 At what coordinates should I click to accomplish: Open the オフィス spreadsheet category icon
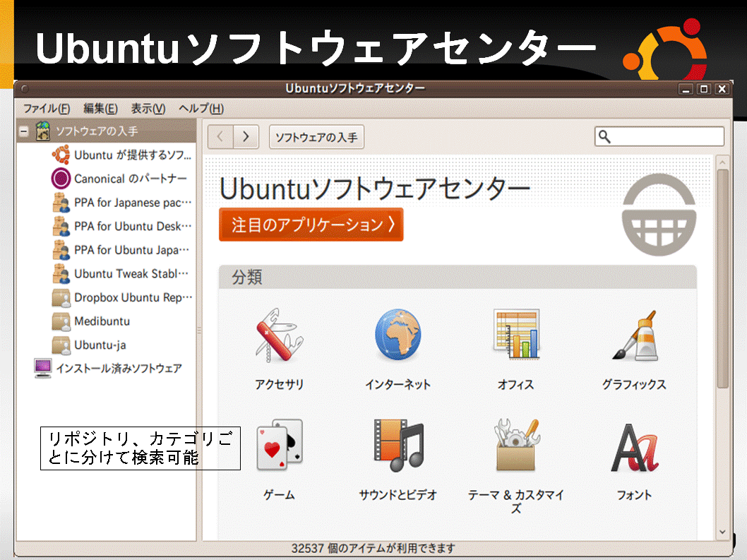click(x=516, y=333)
